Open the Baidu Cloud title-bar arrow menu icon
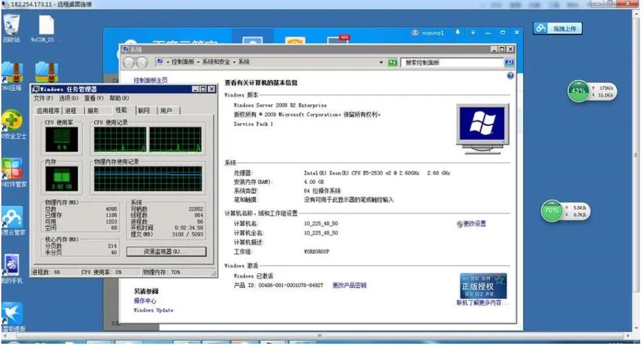This screenshot has height=345, width=644. 473,32
